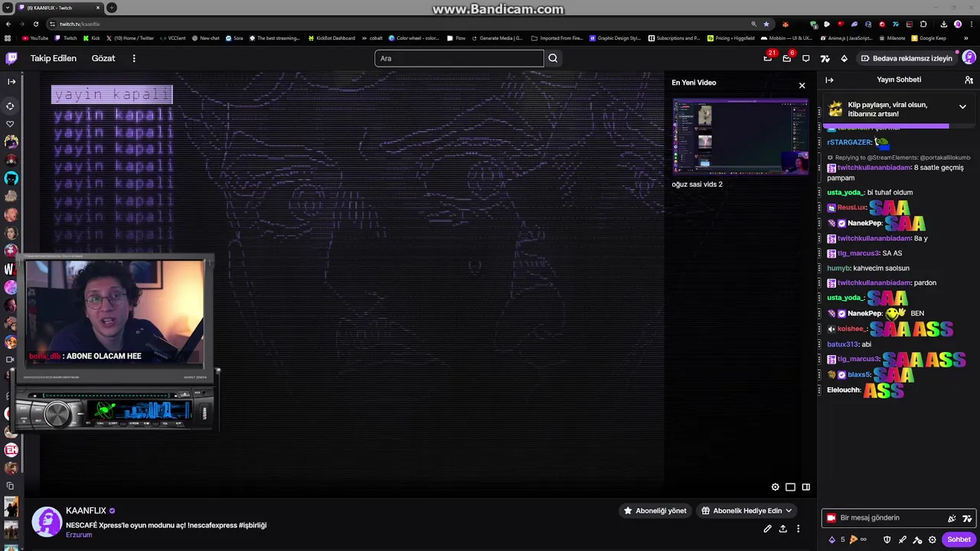This screenshot has height=551, width=980.
Task: Open the user profile avatar menu
Action: (x=969, y=58)
